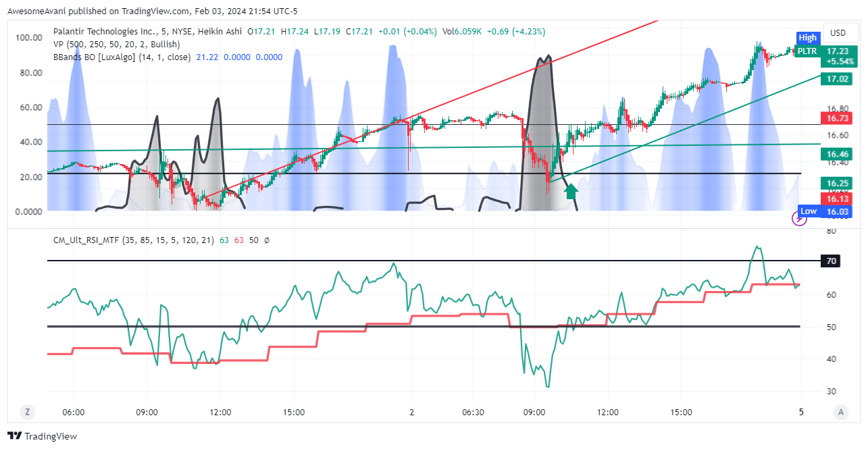Click the red 16.73 price label
This screenshot has height=449, width=868.
838,118
